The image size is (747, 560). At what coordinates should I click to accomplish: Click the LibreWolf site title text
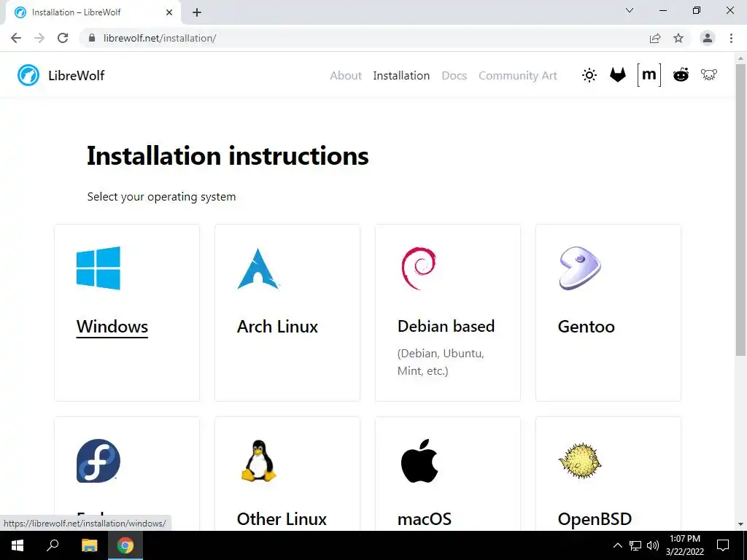tap(76, 75)
